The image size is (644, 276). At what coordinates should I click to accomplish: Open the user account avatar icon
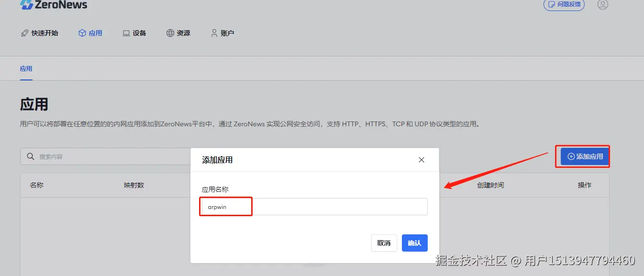point(603,4)
